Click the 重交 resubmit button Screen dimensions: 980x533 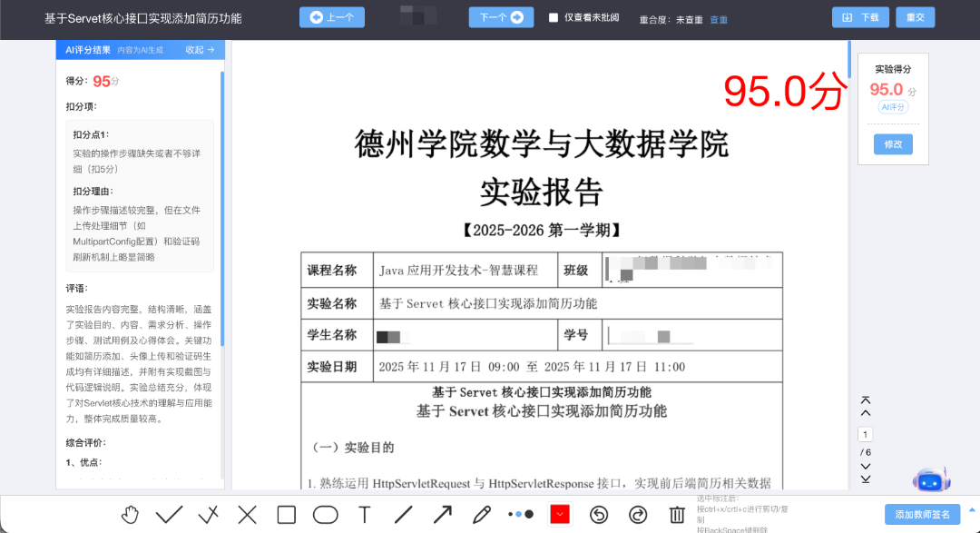pos(915,16)
